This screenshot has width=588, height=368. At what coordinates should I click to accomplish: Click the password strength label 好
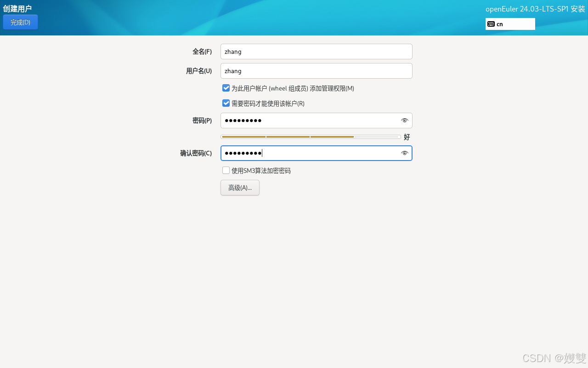[x=407, y=137]
